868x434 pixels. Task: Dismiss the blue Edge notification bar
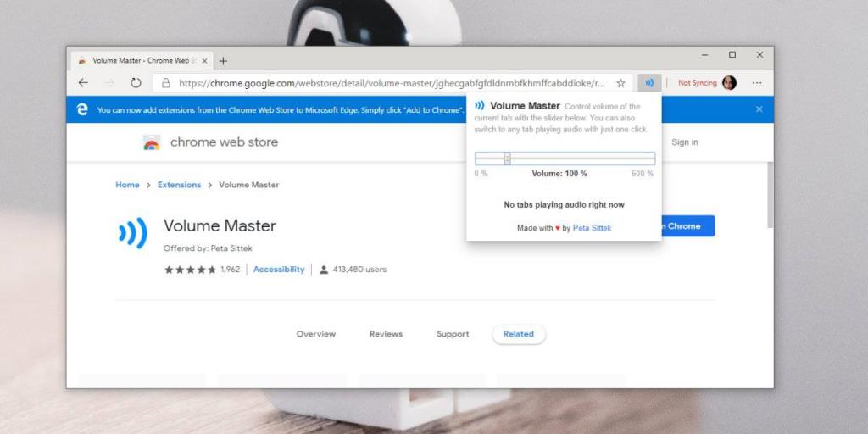[x=759, y=109]
